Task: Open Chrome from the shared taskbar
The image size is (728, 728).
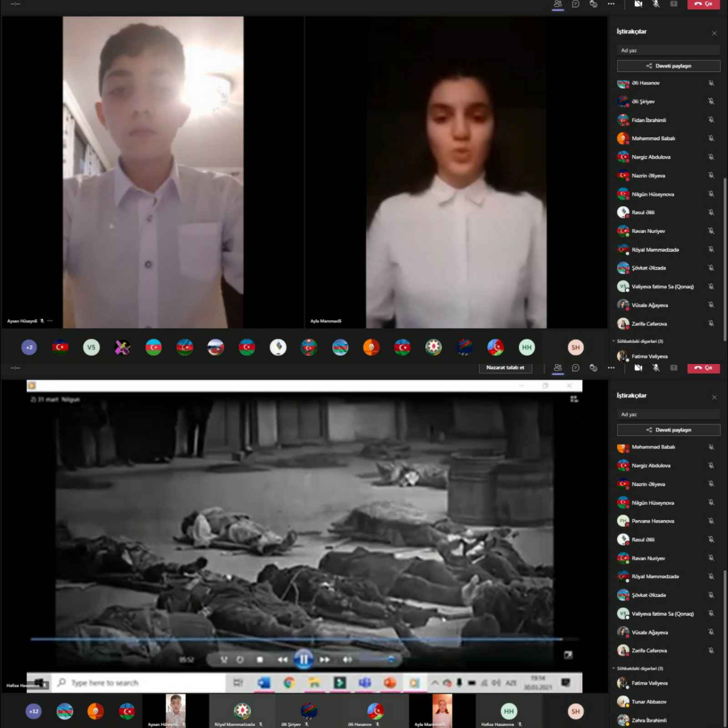Action: coord(289,682)
